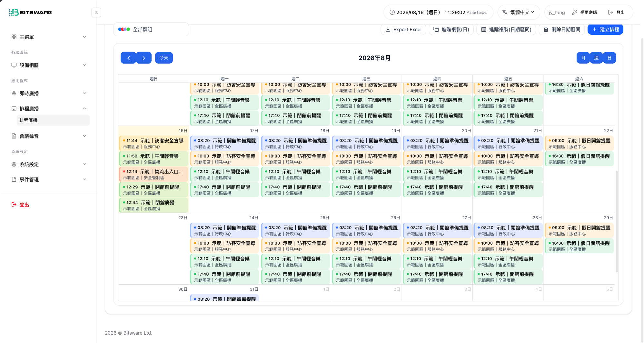Open the 繁體中文 language dropdown
Image resolution: width=644 pixels, height=343 pixels.
(x=519, y=12)
